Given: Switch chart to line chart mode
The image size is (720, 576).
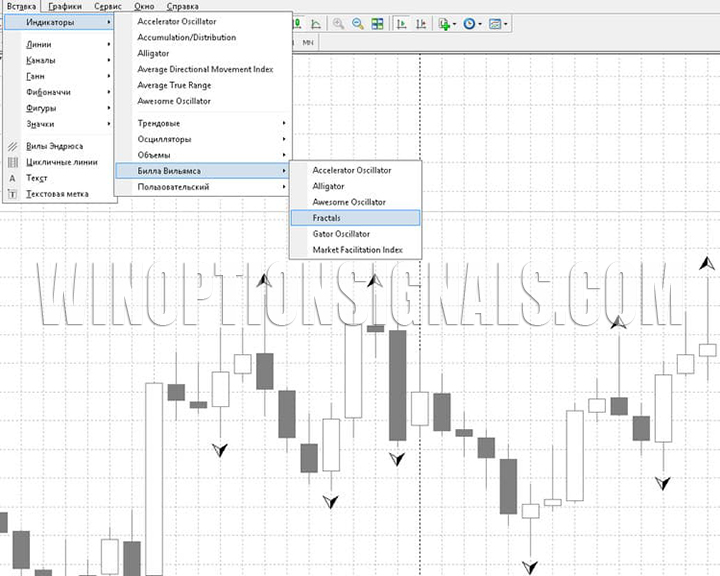Looking at the screenshot, I should (316, 23).
